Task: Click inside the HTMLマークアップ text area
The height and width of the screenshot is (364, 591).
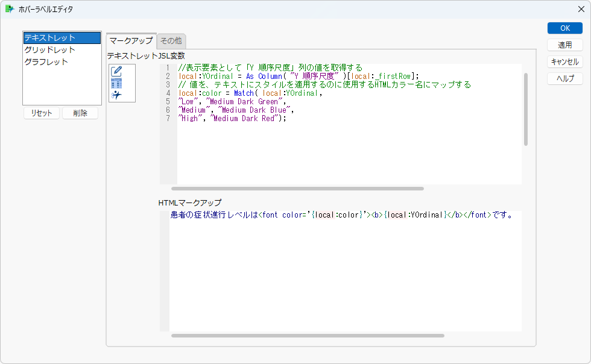Action: pyautogui.click(x=345, y=271)
